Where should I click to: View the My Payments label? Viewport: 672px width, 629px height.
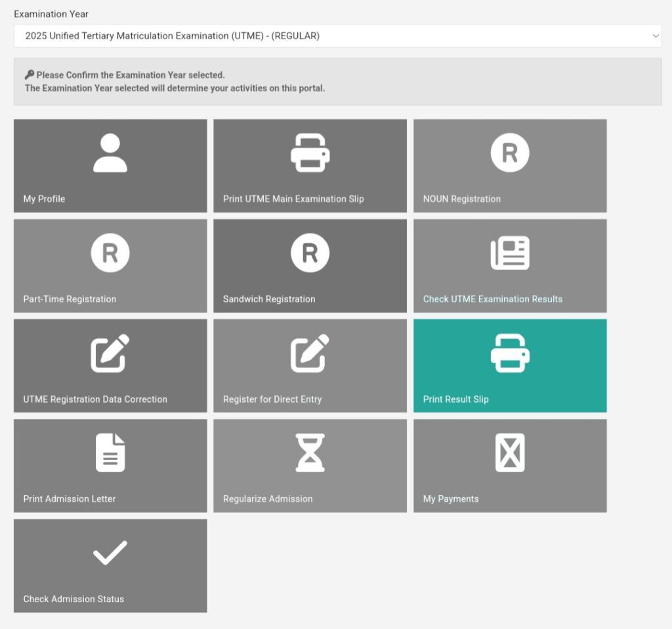[451, 498]
